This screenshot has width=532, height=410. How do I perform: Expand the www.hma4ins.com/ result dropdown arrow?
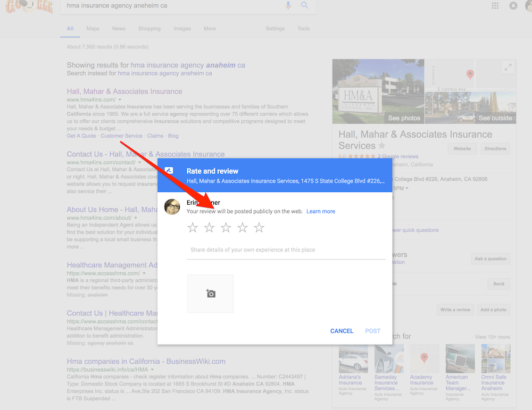[120, 99]
